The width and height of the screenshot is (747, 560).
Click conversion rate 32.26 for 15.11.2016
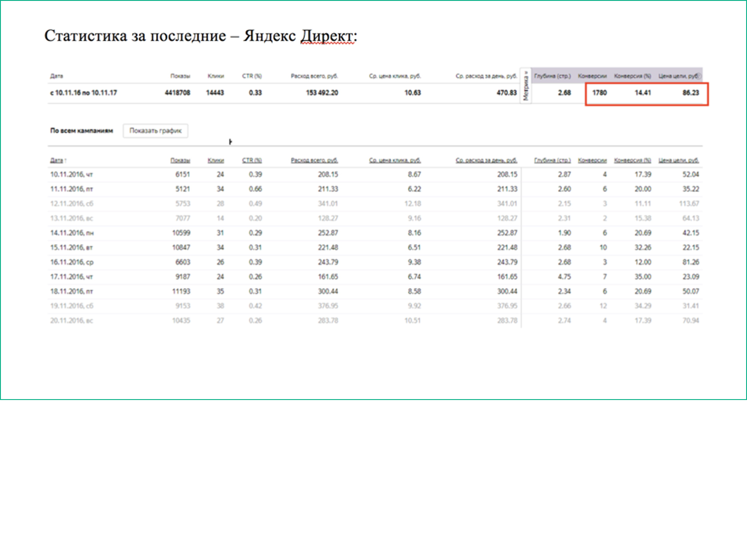point(643,248)
